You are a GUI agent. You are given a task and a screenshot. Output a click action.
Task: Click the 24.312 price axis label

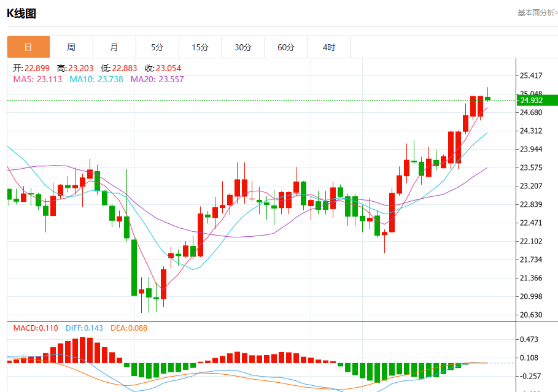click(531, 131)
